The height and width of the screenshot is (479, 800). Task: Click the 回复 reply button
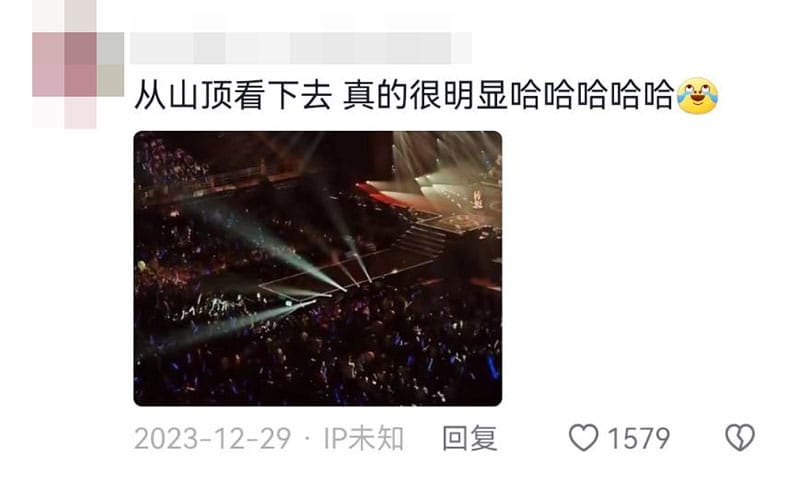click(x=470, y=438)
